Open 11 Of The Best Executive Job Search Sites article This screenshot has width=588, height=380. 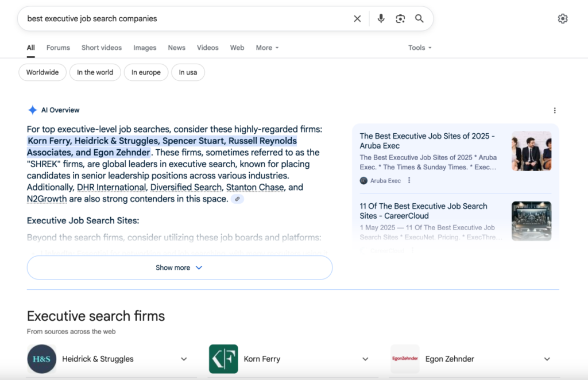pos(423,211)
